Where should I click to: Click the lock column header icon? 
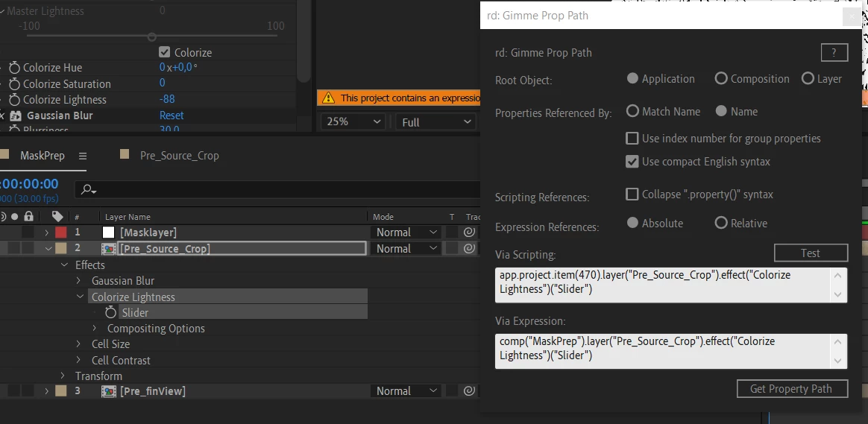click(29, 216)
